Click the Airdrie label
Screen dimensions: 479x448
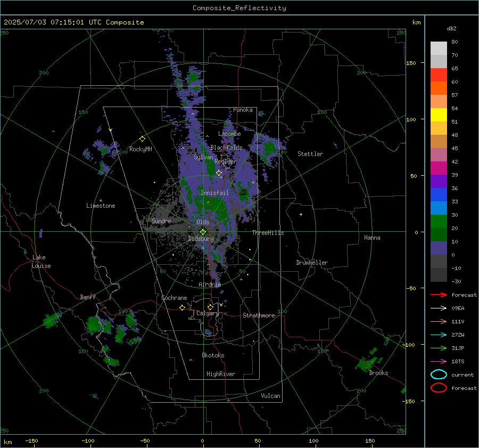[x=210, y=284]
